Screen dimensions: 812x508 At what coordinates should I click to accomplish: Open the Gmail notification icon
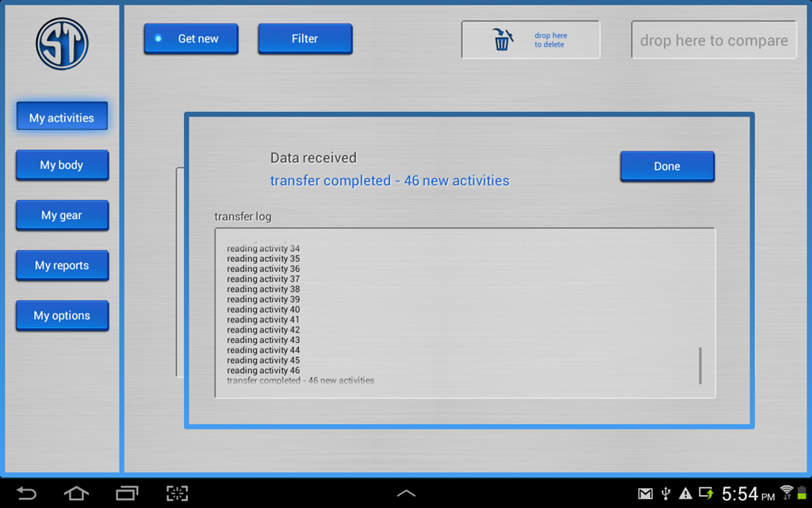[x=645, y=494]
